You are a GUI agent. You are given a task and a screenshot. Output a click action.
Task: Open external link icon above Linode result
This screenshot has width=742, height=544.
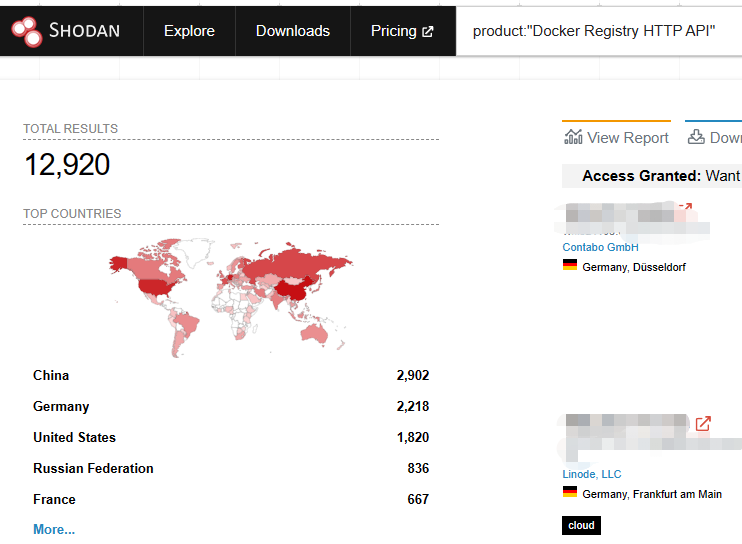pos(703,423)
